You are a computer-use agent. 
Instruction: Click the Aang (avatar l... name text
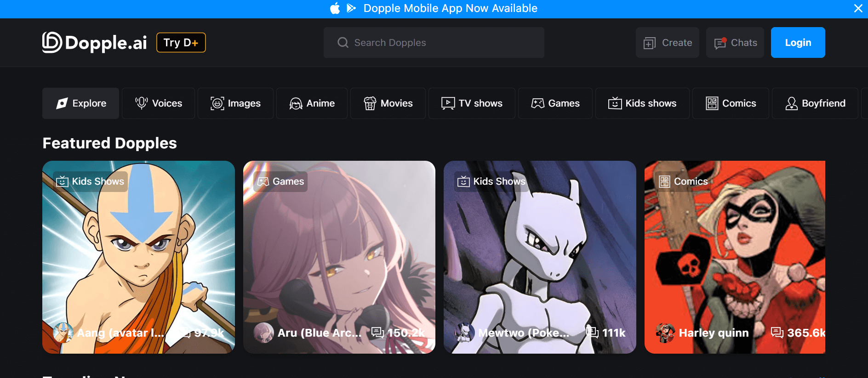120,333
